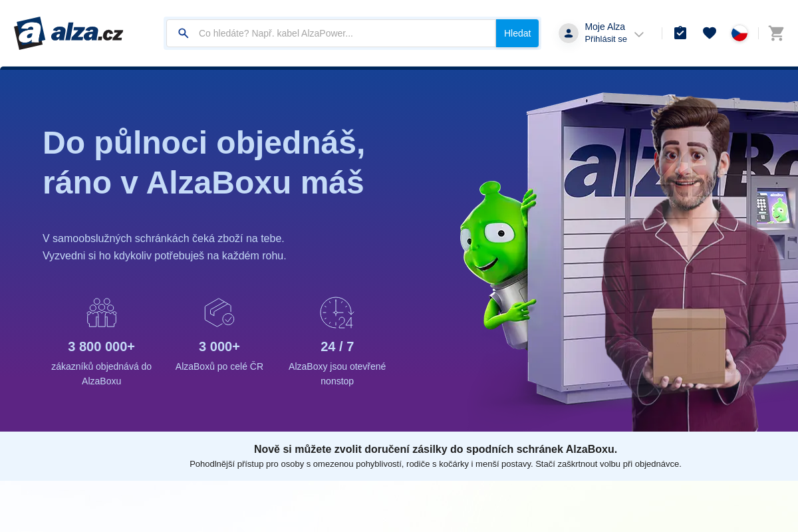Open the orders clipboard icon
Image resolution: width=798 pixels, height=532 pixels.
click(680, 33)
